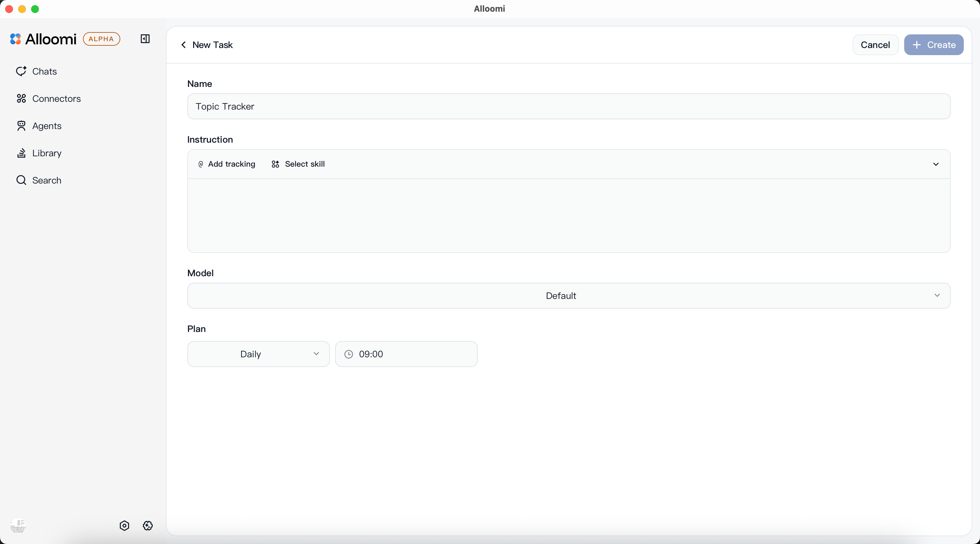The height and width of the screenshot is (544, 980).
Task: Click the clock icon in time field
Action: coord(348,354)
